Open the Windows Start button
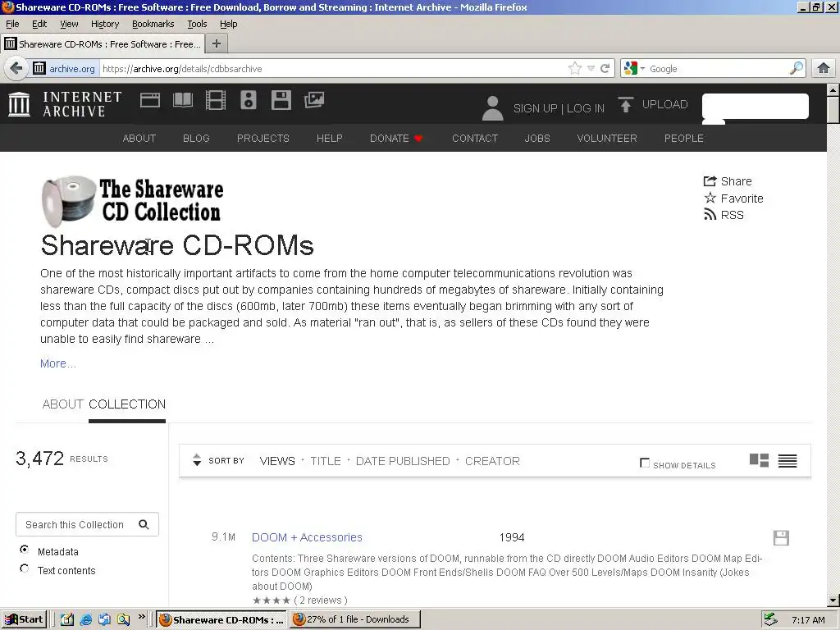Screen dimensions: 840x630 [x=24, y=620]
